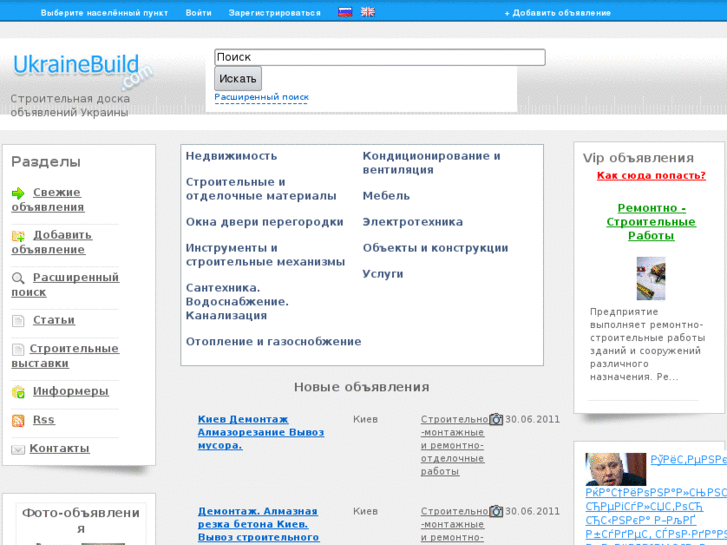
Task: Click Войти in the top bar
Action: pyautogui.click(x=198, y=13)
